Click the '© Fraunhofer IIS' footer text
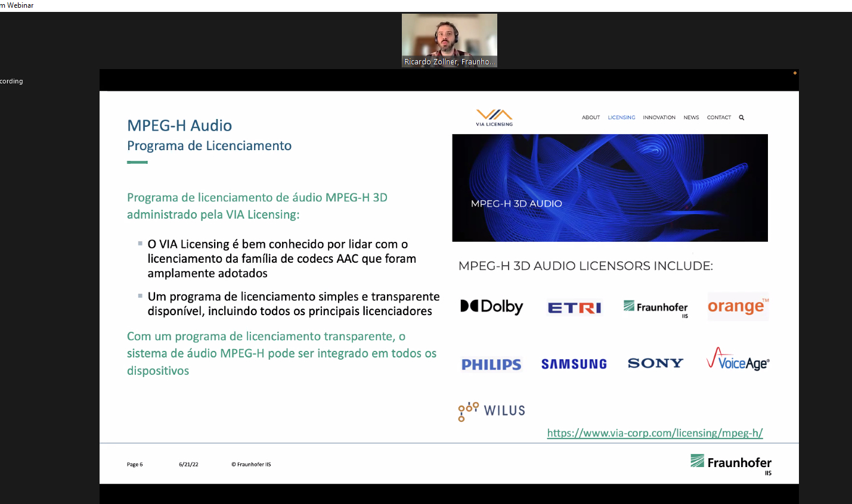852x504 pixels. click(x=251, y=465)
